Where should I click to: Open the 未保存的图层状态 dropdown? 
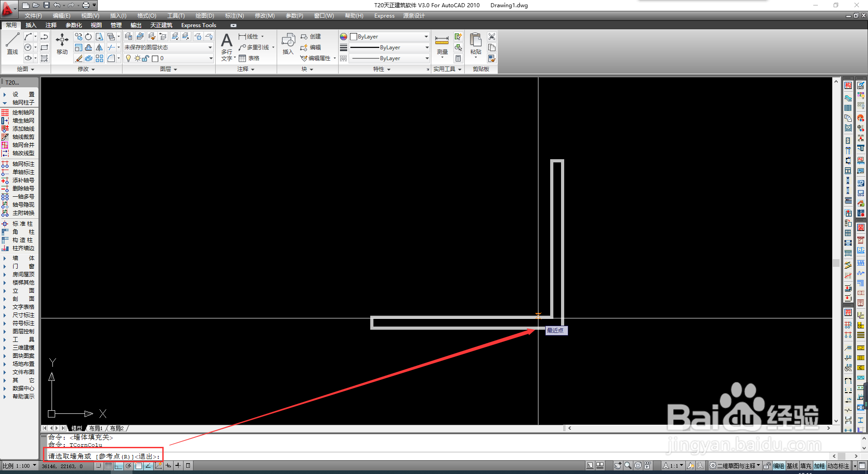[168, 47]
